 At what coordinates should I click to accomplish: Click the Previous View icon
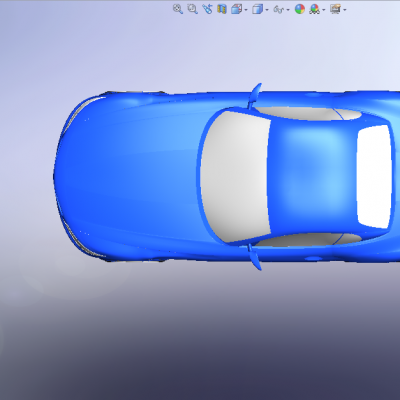click(207, 9)
